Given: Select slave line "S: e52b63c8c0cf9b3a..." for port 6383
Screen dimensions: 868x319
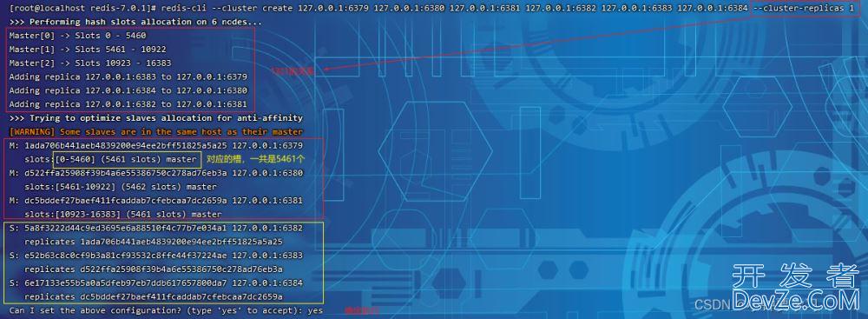Looking at the screenshot, I should (x=156, y=256).
